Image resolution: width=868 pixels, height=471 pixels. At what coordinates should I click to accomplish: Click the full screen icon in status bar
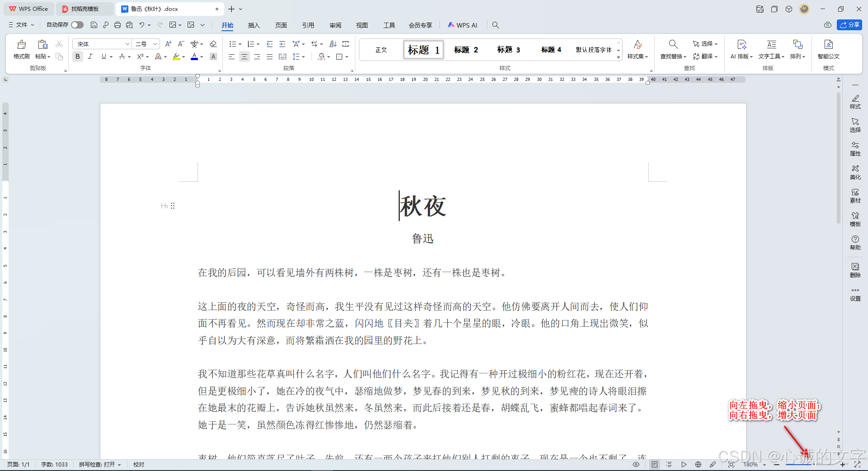point(857,464)
